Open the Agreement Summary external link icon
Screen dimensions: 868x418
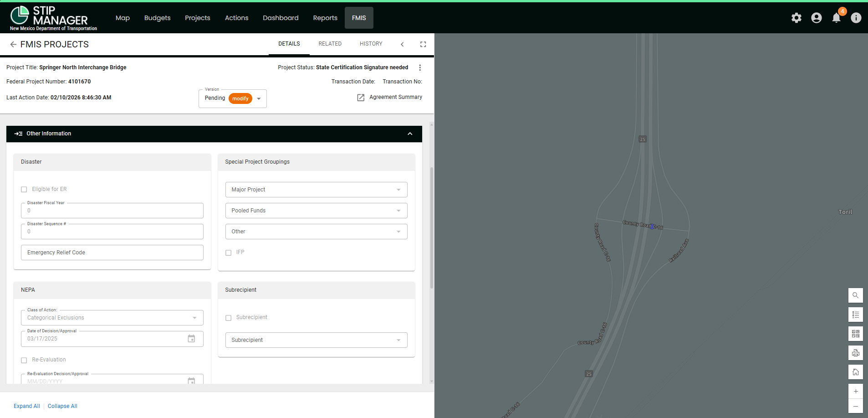click(361, 98)
